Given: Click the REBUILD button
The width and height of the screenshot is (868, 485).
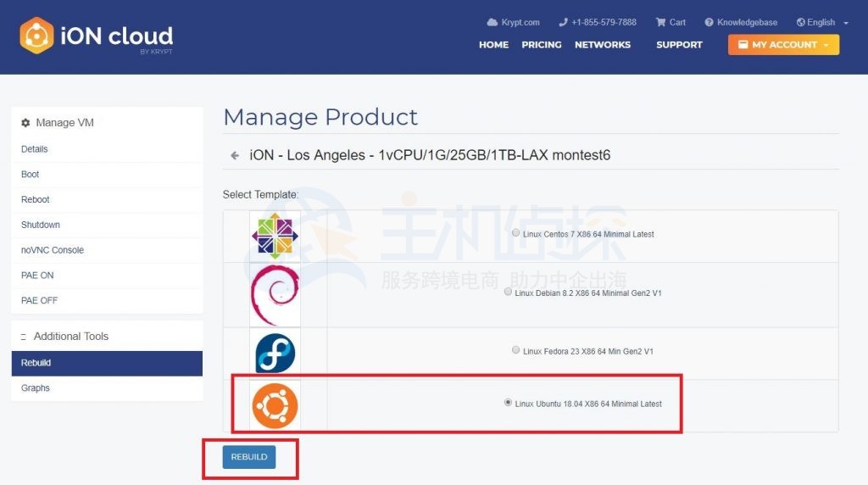Looking at the screenshot, I should click(x=249, y=457).
